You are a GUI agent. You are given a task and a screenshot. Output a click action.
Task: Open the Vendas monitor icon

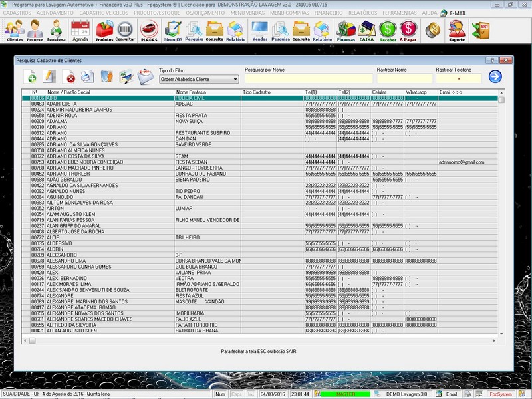[259, 31]
